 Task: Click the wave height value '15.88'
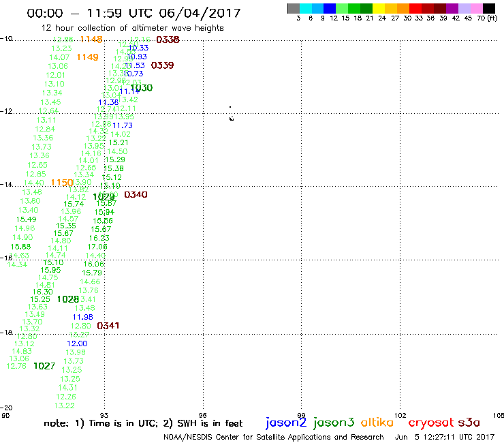(20, 247)
